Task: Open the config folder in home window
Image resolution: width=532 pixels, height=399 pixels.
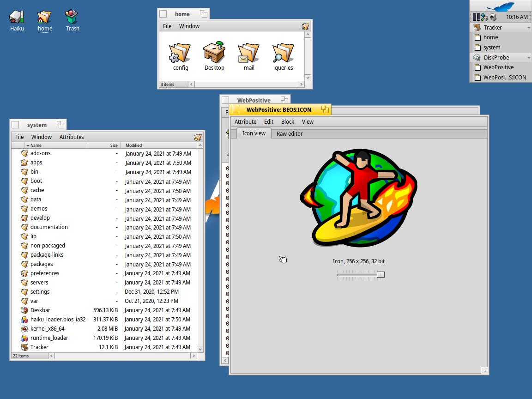Action: pos(180,53)
